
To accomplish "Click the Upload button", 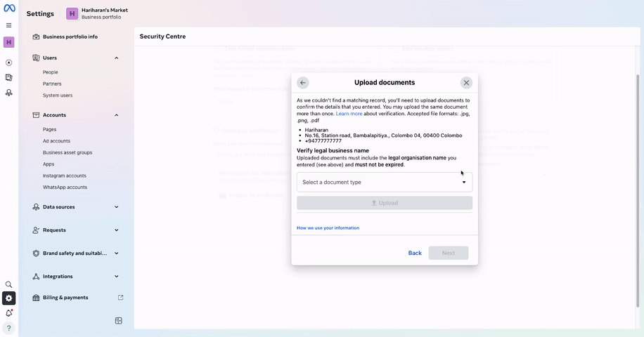I will [x=385, y=203].
